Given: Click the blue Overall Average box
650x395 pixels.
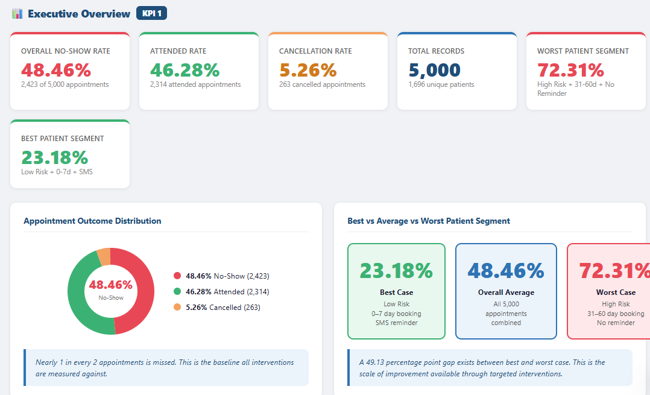Looking at the screenshot, I should coord(506,291).
